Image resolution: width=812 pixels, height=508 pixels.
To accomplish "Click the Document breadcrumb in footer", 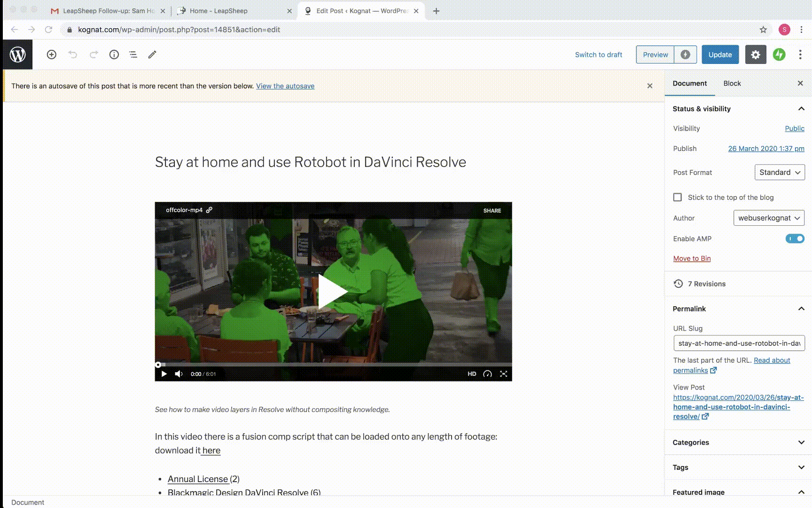I will 28,502.
